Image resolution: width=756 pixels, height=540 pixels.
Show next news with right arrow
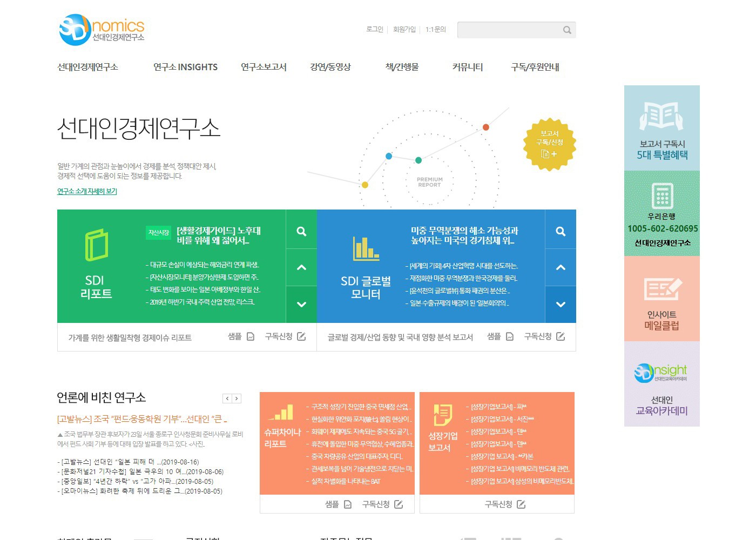tap(237, 399)
